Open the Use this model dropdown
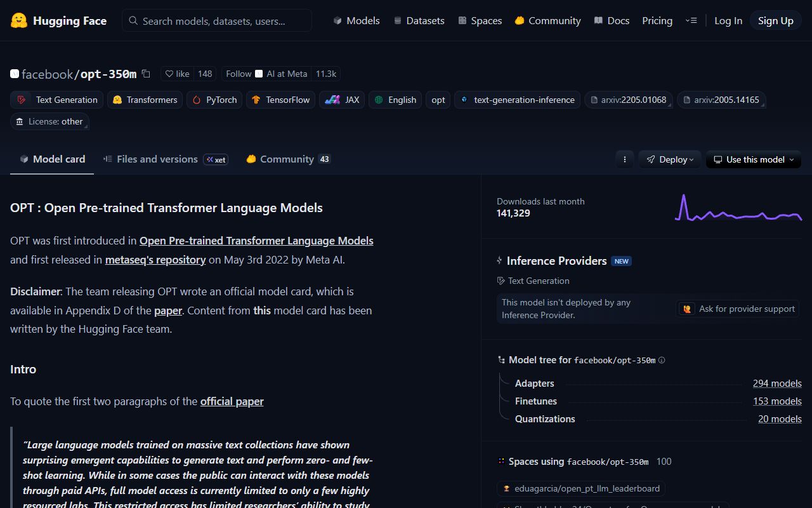 pos(754,159)
